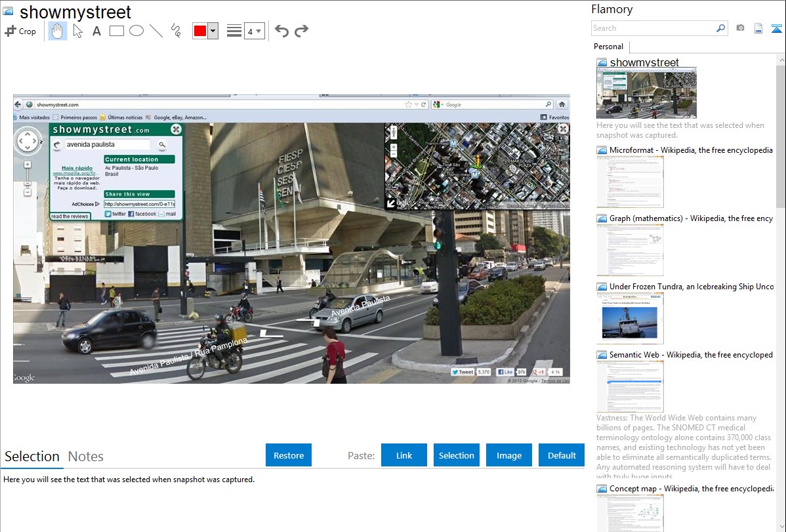
Task: Open the Under Frozen Tundra snapshot title
Action: 692,286
